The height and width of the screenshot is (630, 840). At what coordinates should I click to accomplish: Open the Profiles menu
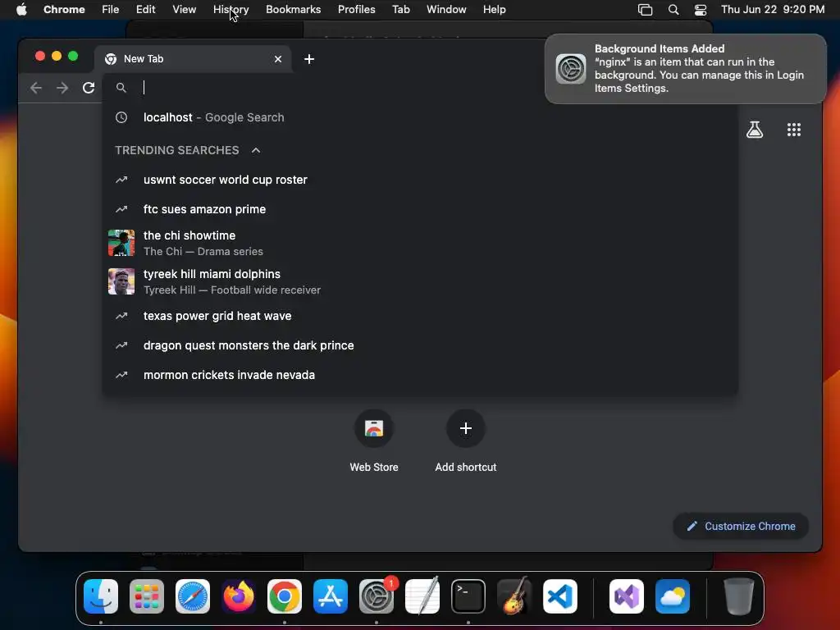click(356, 10)
